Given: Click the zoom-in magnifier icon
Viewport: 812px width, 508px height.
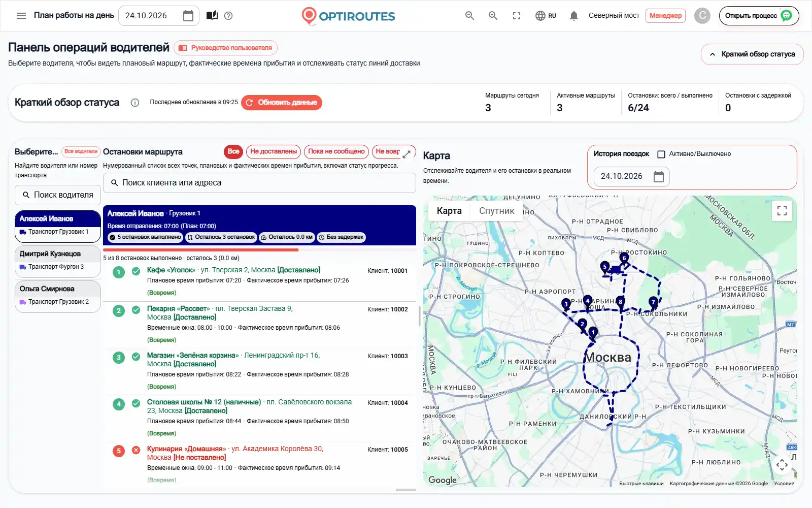Looking at the screenshot, I should click(493, 16).
